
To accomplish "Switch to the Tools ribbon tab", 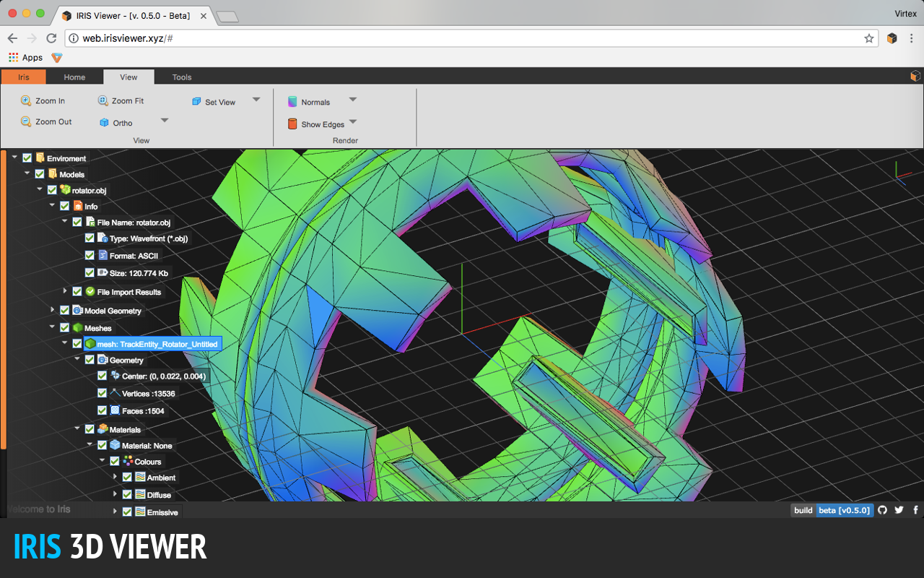I will pos(182,77).
